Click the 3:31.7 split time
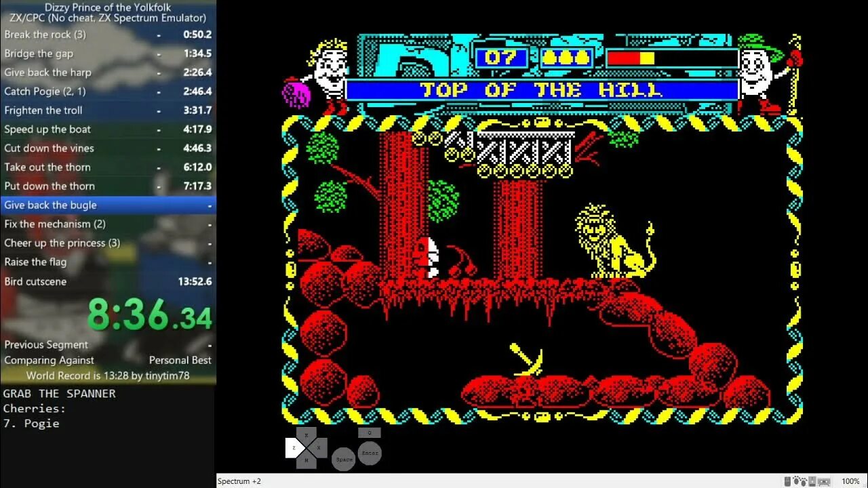868x488 pixels. click(197, 110)
